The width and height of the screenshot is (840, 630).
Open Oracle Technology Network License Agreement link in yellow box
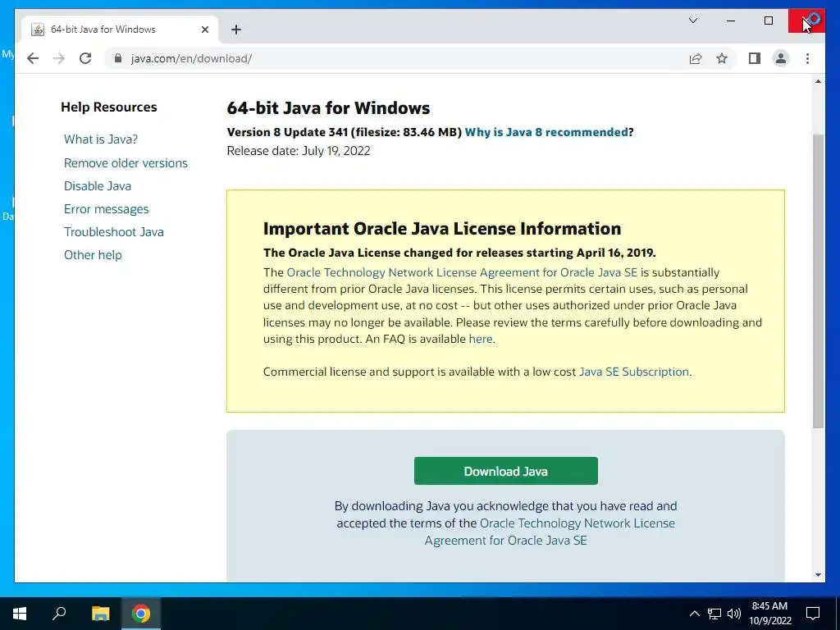(462, 272)
